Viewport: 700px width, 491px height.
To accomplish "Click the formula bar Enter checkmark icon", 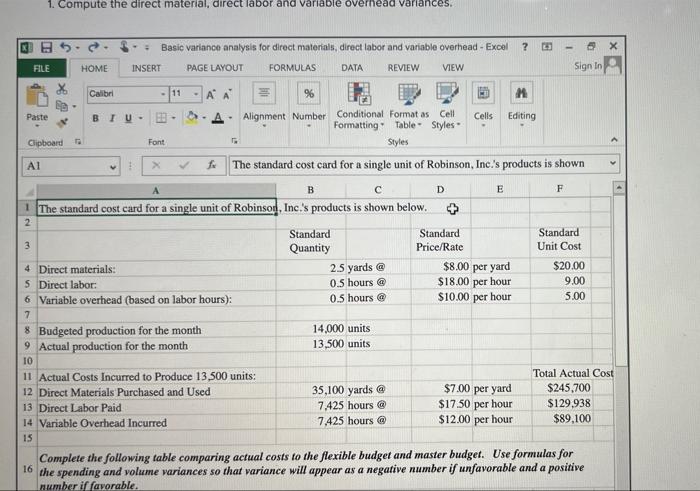I will 183,165.
